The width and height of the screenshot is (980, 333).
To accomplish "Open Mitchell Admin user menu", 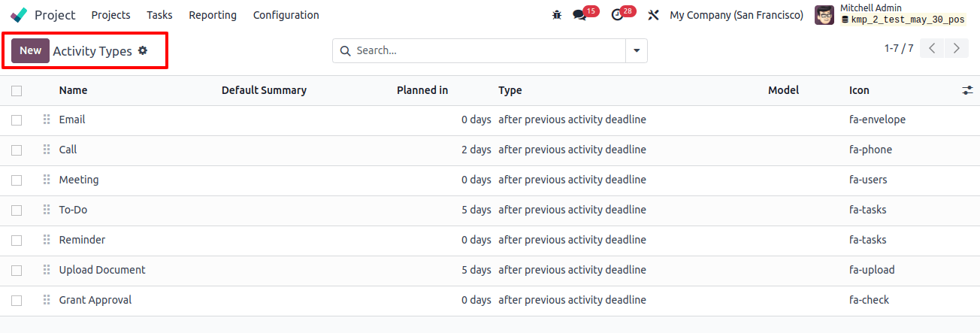I will [890, 14].
